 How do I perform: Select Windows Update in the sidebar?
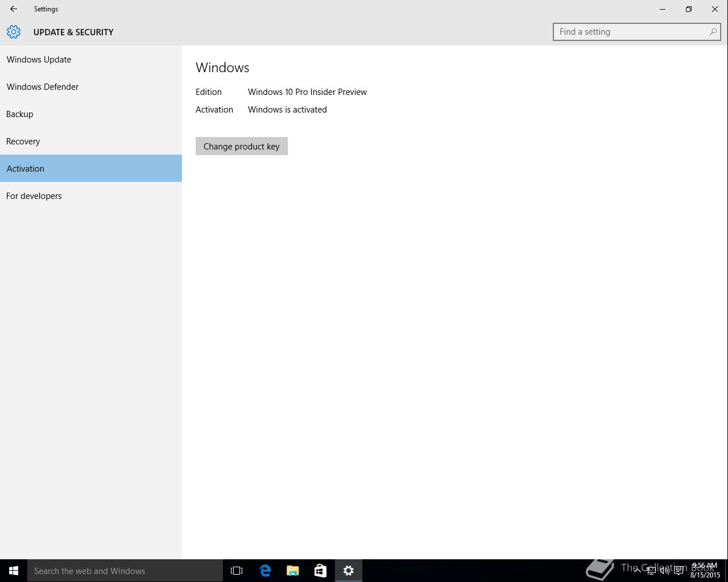91,59
